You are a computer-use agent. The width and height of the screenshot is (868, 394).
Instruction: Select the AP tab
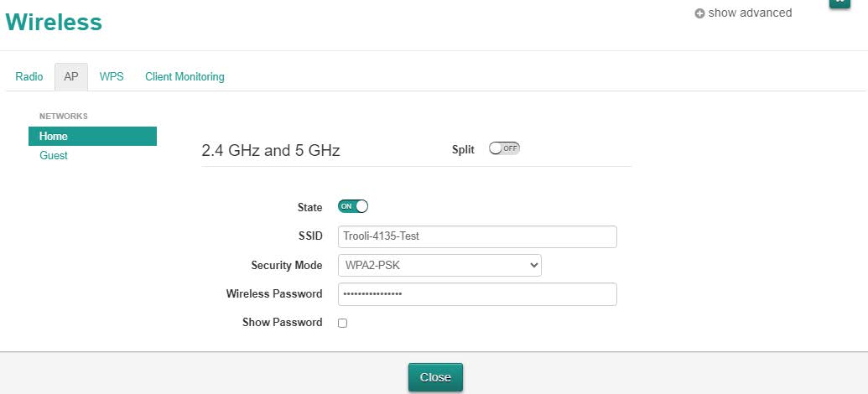[71, 76]
